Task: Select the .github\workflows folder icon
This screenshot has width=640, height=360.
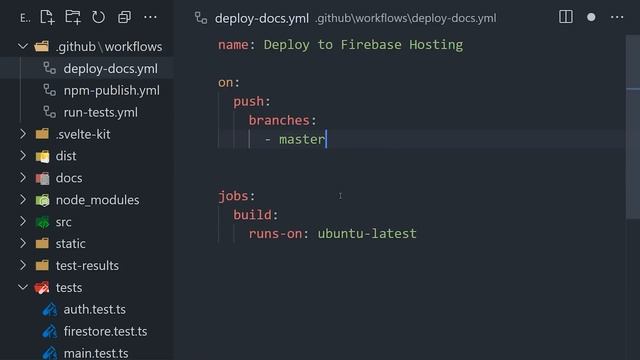Action: (42, 46)
